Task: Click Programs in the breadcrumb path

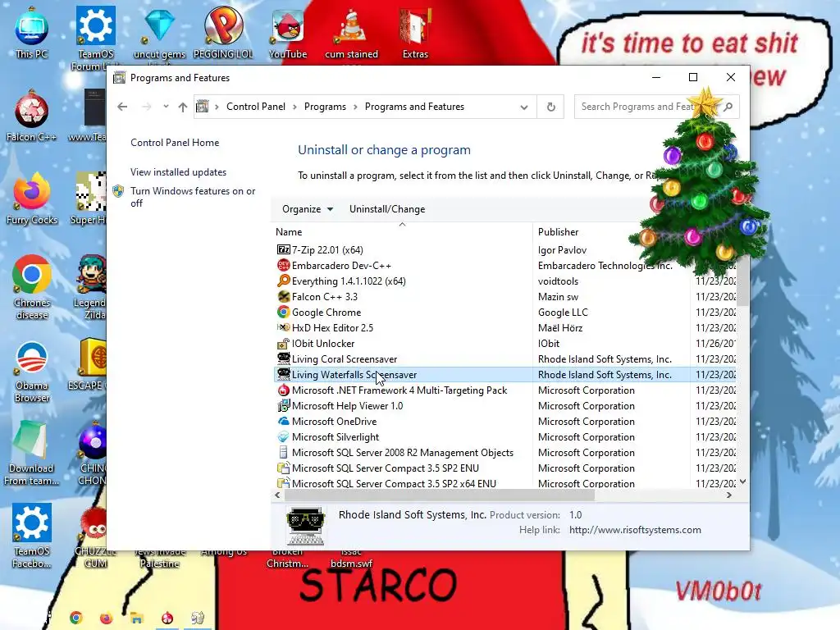Action: 325,107
